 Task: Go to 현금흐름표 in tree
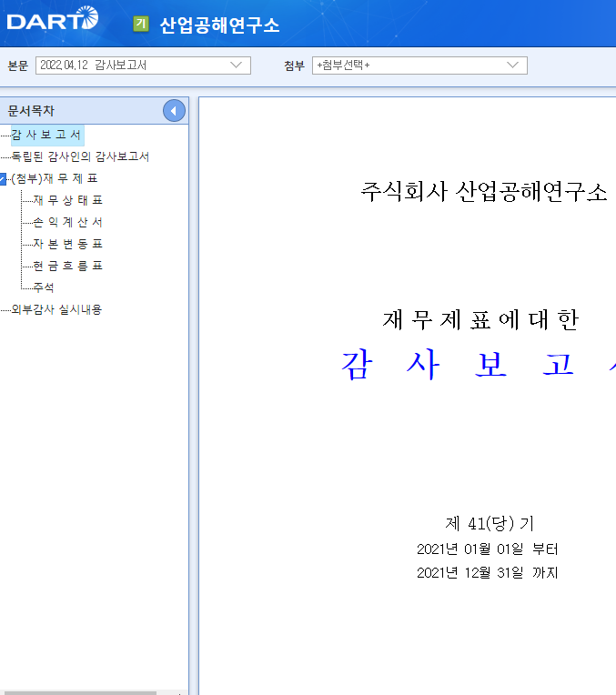pos(68,266)
